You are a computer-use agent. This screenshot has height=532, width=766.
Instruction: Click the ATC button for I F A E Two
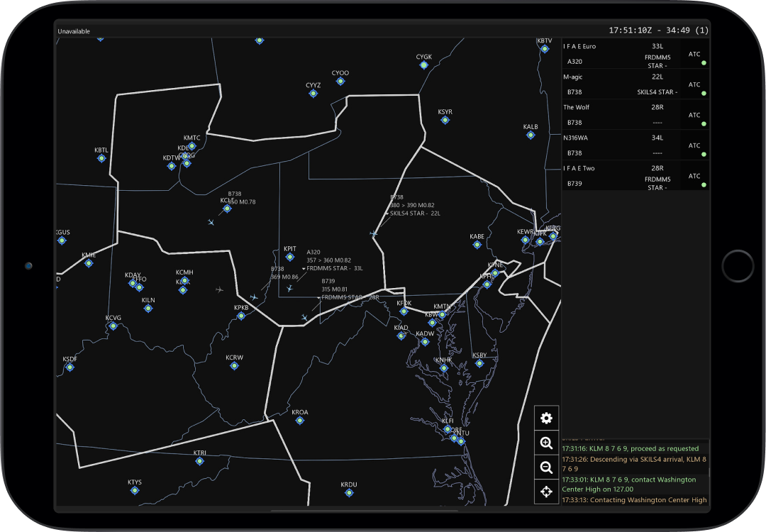[x=694, y=176]
